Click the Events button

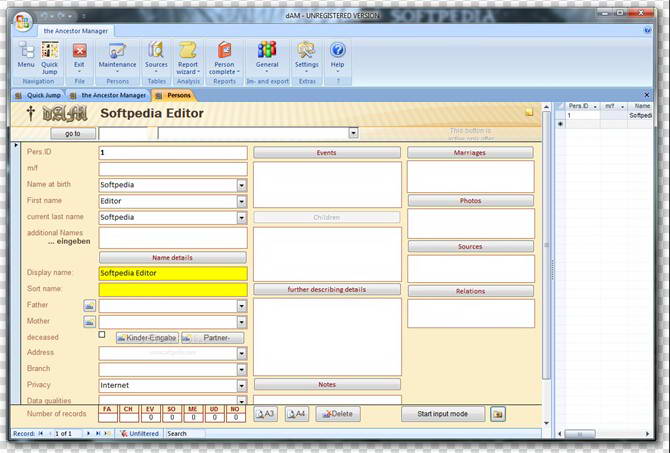(x=327, y=153)
